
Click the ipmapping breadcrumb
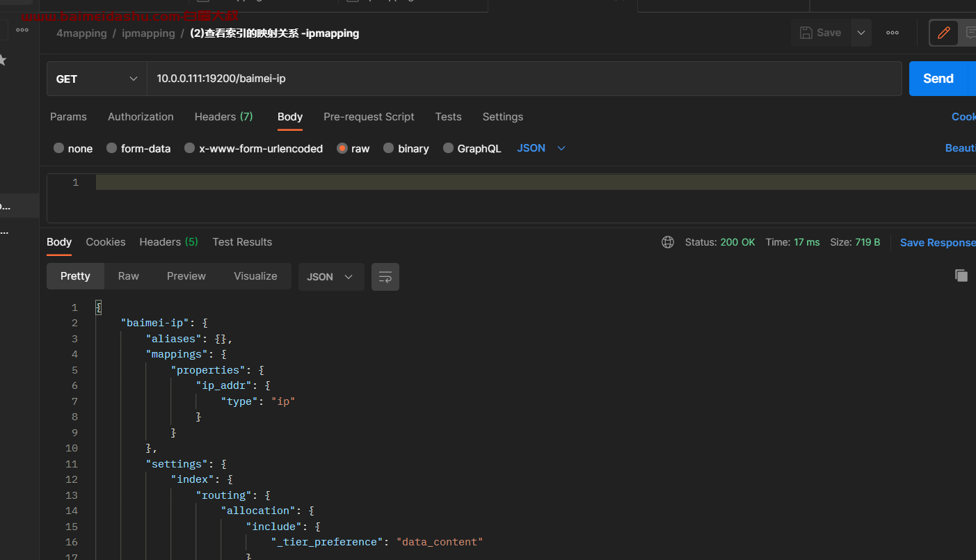[148, 33]
